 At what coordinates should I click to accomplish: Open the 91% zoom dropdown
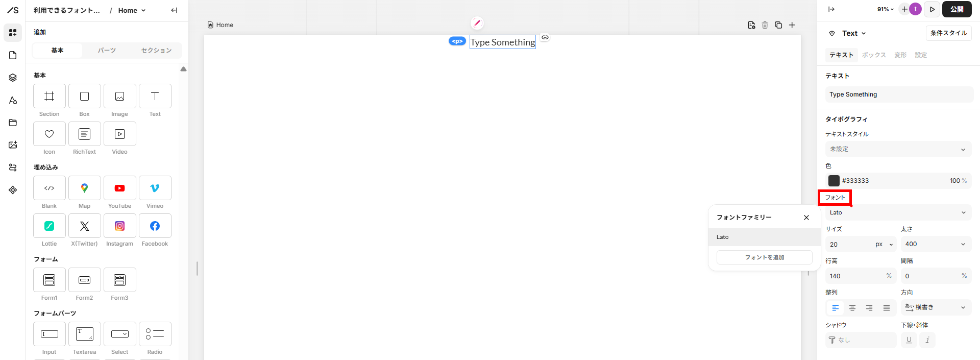[x=886, y=9]
